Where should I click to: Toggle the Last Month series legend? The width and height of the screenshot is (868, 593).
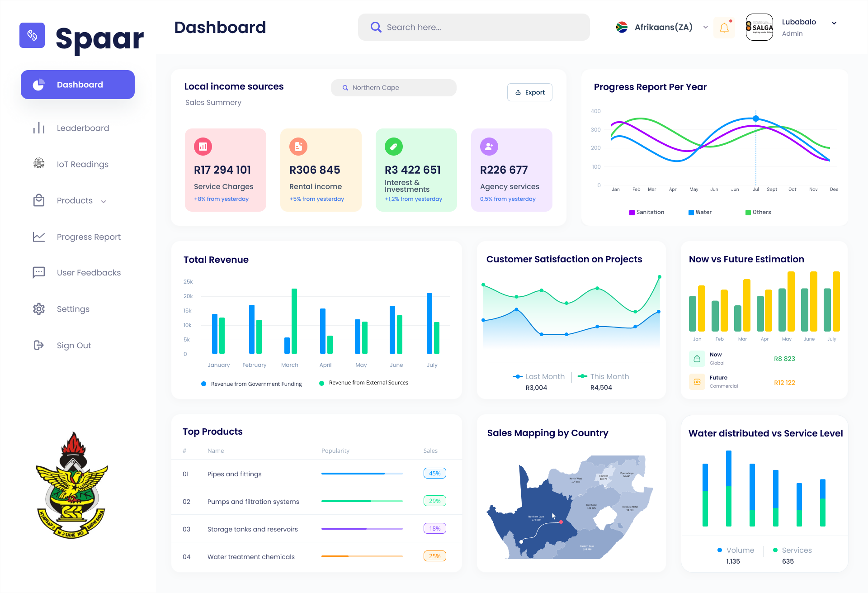pos(539,376)
